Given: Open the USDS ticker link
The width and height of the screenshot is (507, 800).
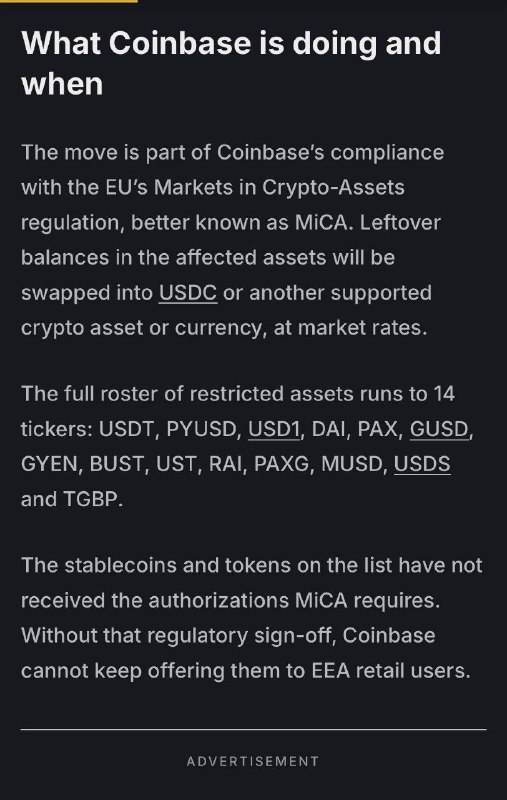Looking at the screenshot, I should (422, 464).
